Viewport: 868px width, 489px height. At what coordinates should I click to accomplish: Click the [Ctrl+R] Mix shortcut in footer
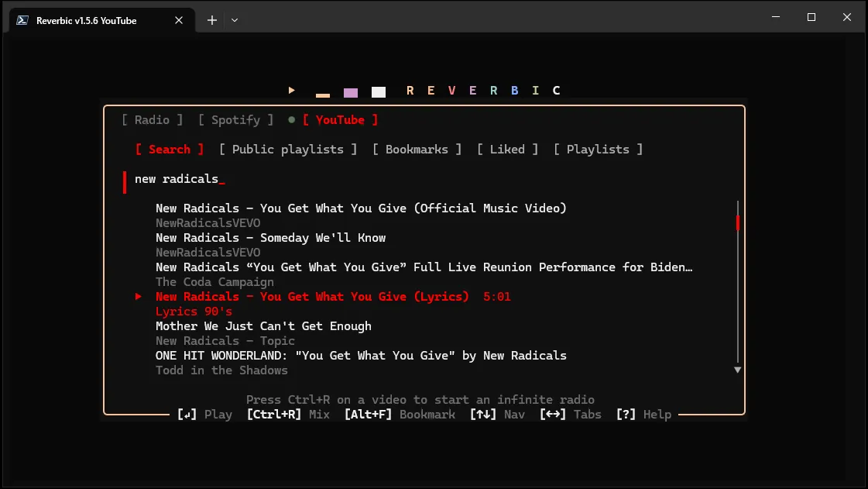288,415
